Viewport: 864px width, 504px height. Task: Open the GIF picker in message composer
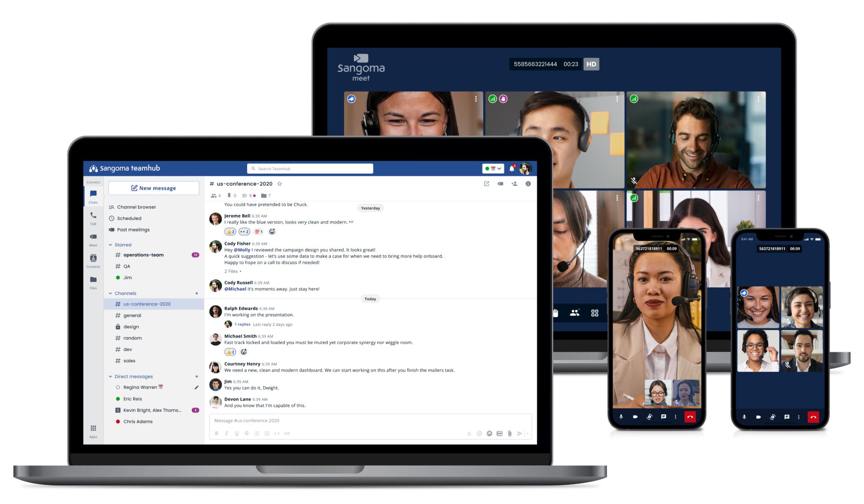click(499, 434)
